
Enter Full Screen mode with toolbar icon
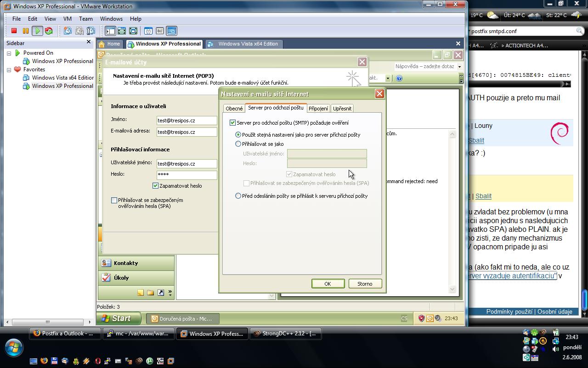point(133,31)
